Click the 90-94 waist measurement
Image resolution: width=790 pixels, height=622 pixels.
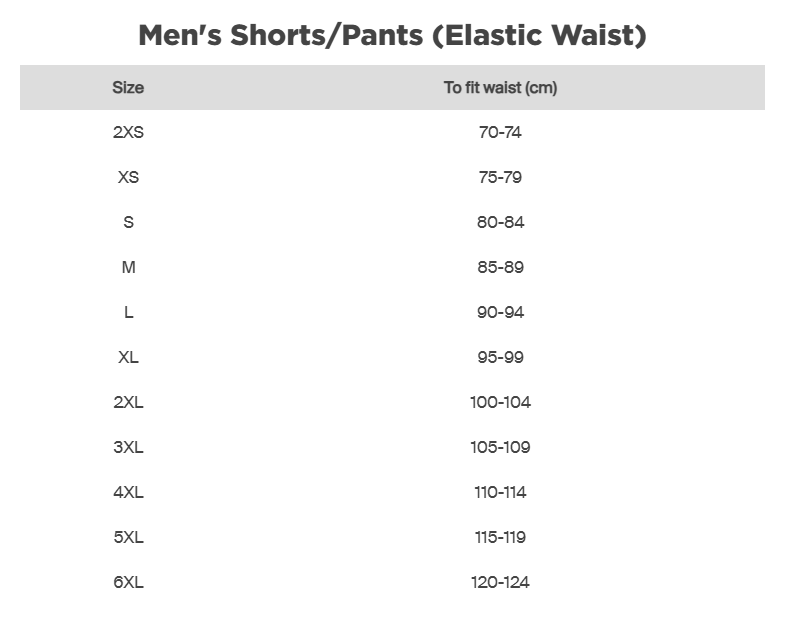pos(500,312)
